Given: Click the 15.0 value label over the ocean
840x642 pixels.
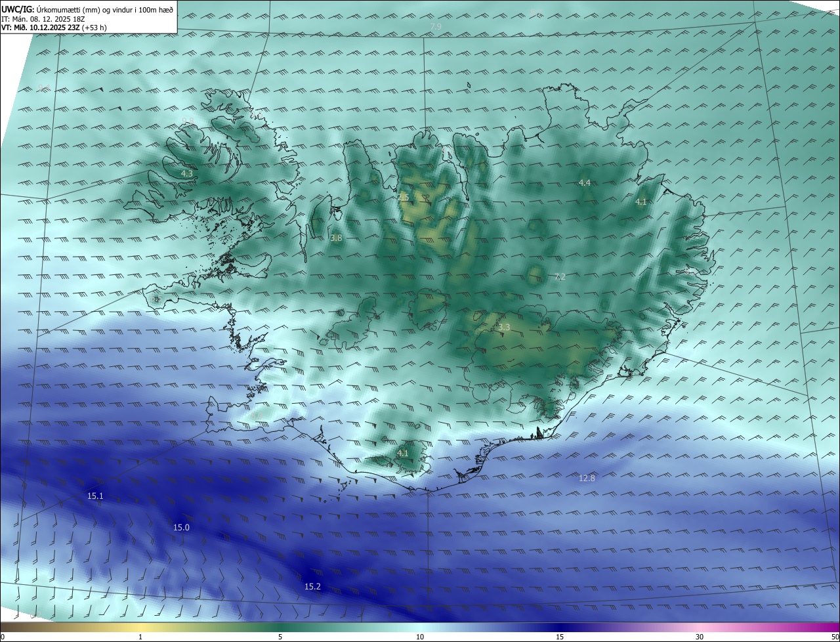Looking at the screenshot, I should tap(181, 528).
